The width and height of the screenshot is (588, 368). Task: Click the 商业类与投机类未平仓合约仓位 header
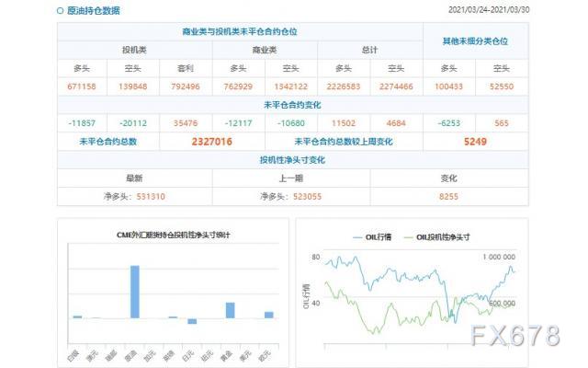point(240,31)
